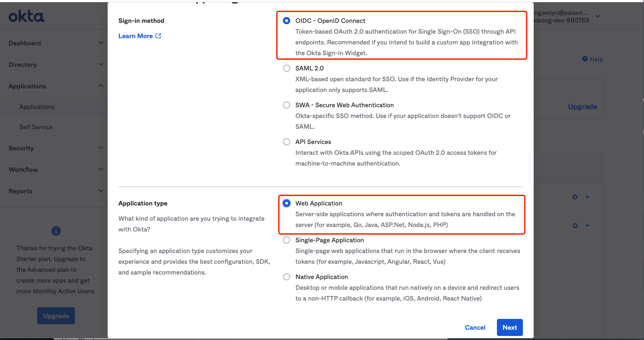
Task: Collapse the Applications sidebar section
Action: 101,86
